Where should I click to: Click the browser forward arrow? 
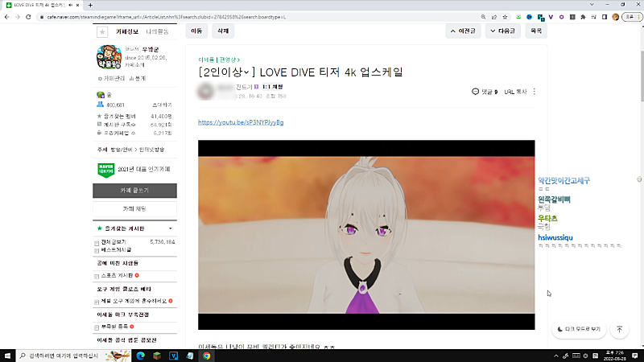(x=18, y=17)
